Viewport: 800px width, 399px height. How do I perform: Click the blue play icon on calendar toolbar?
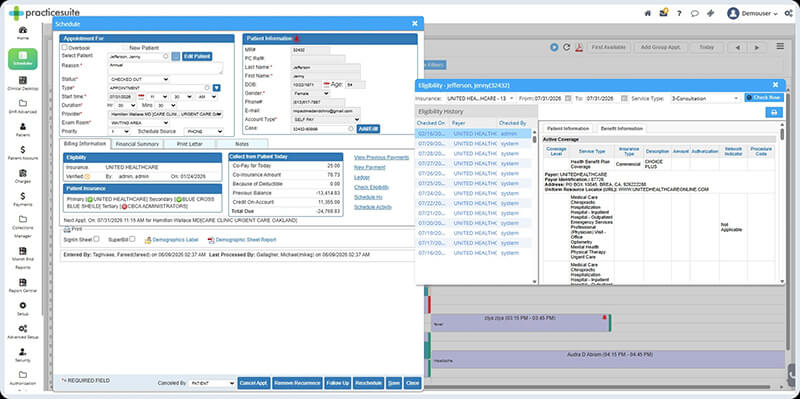(554, 47)
